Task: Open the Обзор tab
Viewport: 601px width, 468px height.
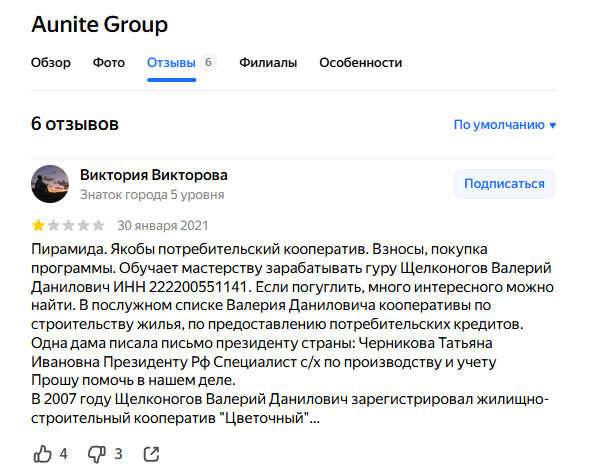Action: pos(51,62)
